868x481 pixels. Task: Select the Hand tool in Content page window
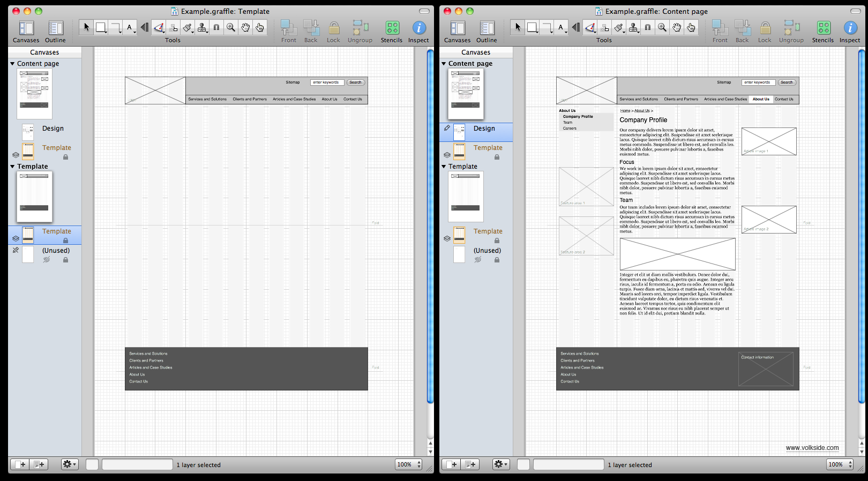click(x=677, y=27)
